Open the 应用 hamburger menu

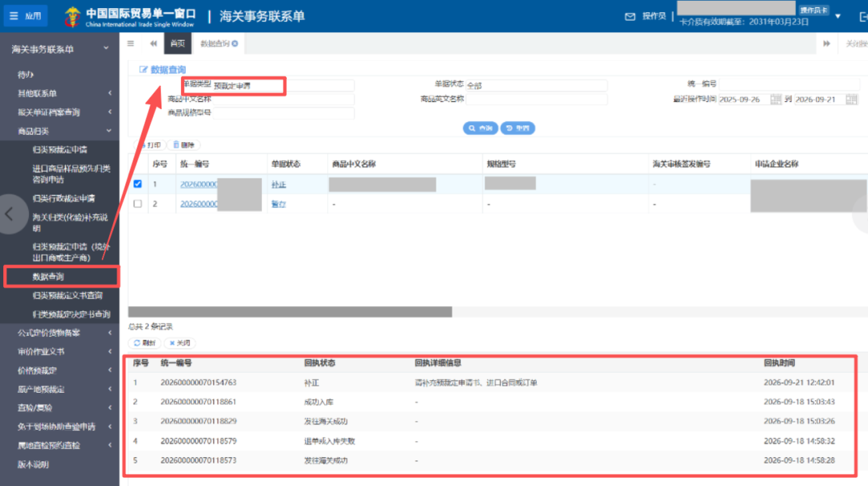(26, 15)
